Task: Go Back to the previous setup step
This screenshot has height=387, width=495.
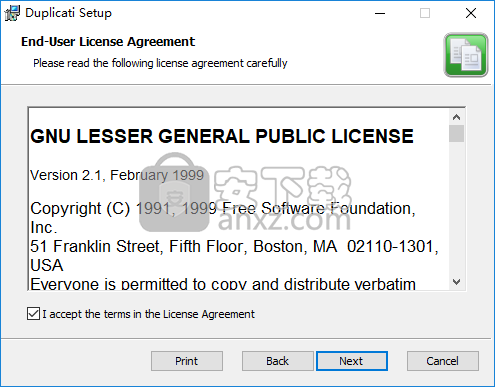Action: coord(277,361)
